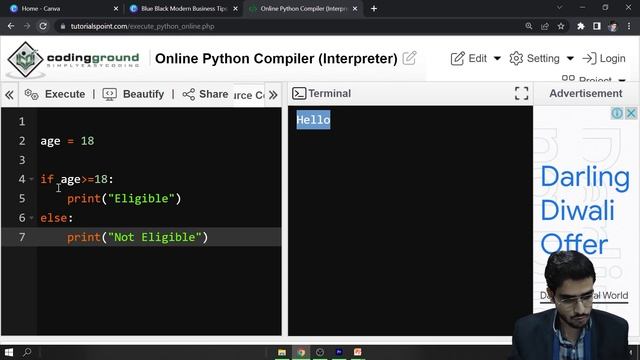Click the pencil icon beside the title
Screen dimensions: 640x360
point(409,58)
